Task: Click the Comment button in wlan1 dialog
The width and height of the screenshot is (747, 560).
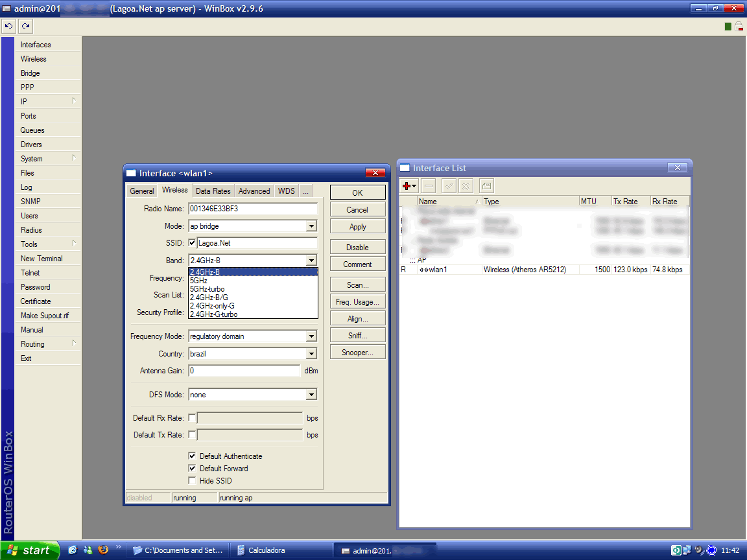Action: [357, 264]
